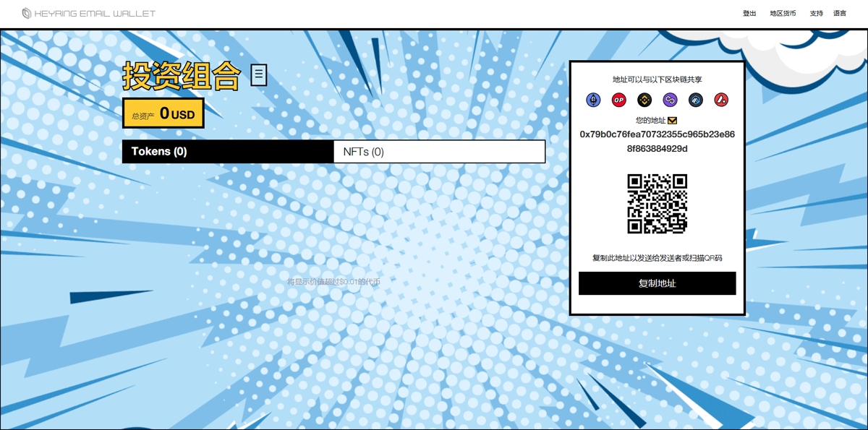The height and width of the screenshot is (430, 868).
Task: Click the Keyring logo icon in header
Action: [x=27, y=13]
